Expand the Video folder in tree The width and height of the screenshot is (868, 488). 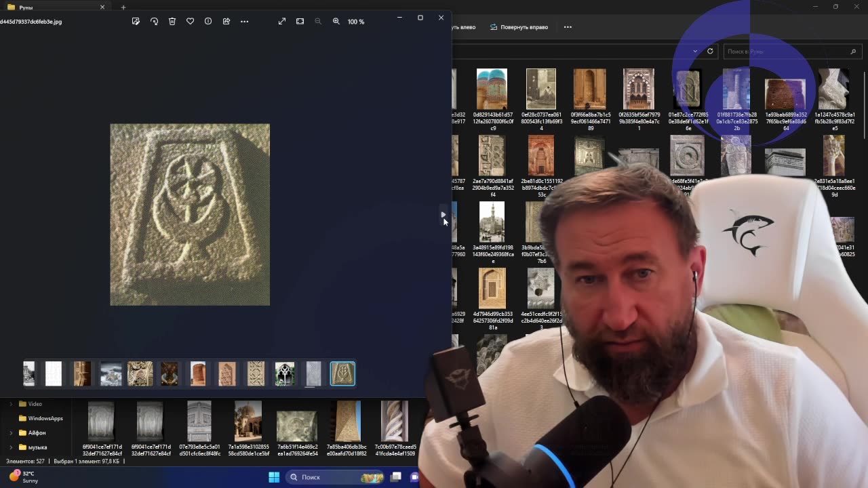pos(11,404)
